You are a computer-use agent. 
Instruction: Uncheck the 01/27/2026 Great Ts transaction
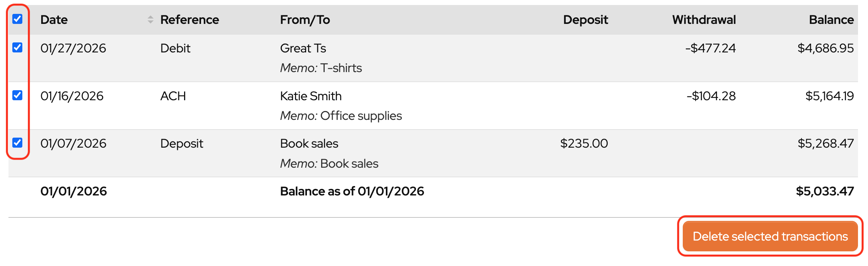[x=17, y=47]
